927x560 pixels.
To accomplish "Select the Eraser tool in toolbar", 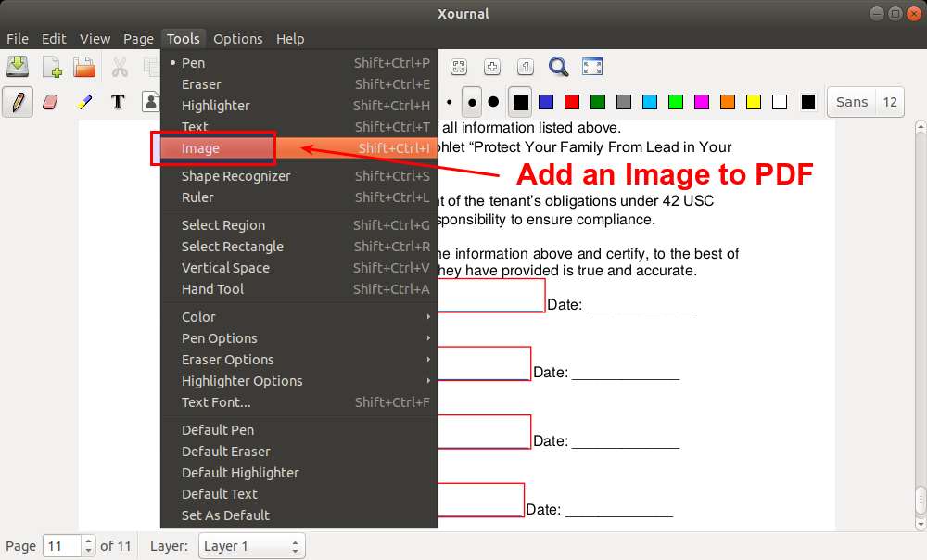I will (x=51, y=102).
